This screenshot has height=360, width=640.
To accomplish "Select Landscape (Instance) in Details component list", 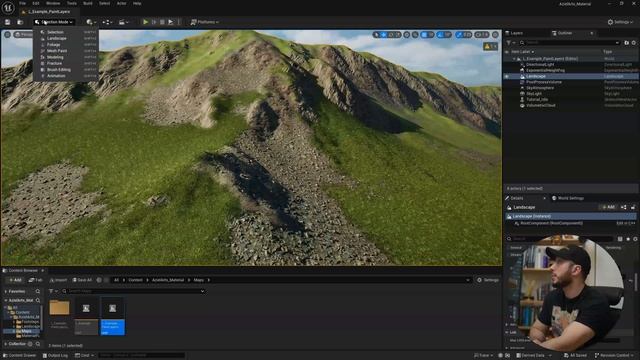I will tap(571, 216).
